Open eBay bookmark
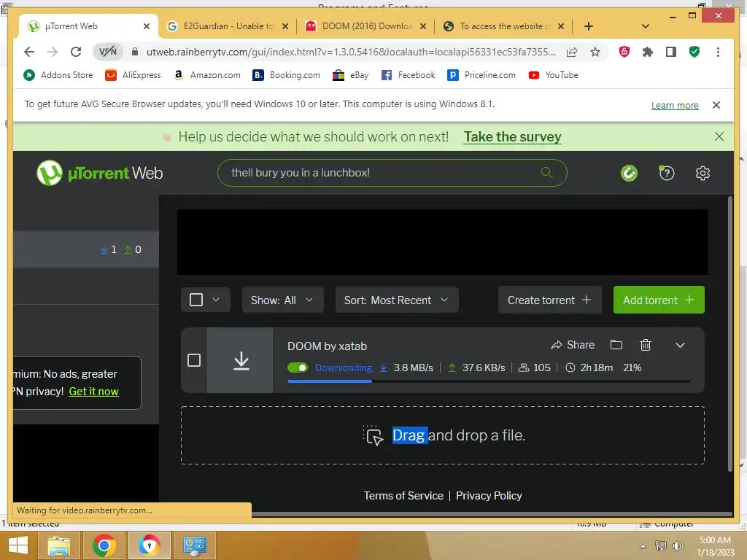The width and height of the screenshot is (747, 560). (351, 75)
